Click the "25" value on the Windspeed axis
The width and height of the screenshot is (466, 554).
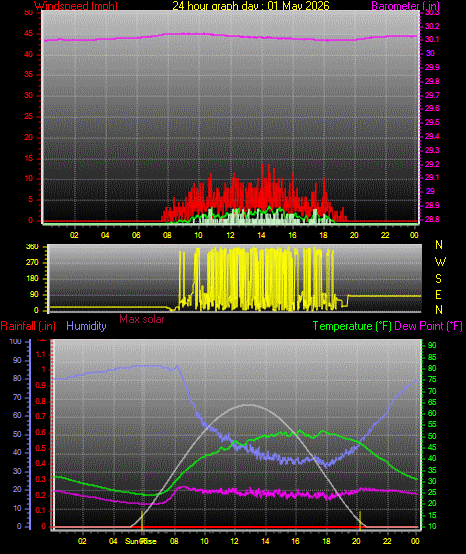(28, 117)
